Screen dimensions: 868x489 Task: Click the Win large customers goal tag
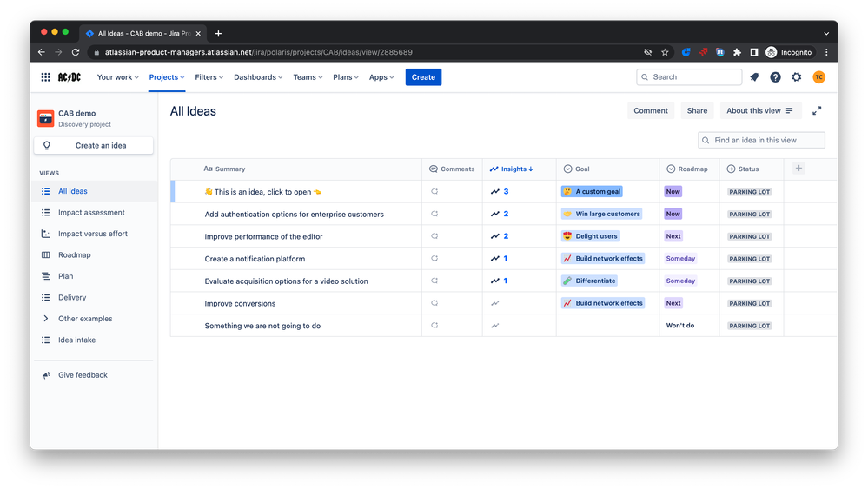point(602,214)
